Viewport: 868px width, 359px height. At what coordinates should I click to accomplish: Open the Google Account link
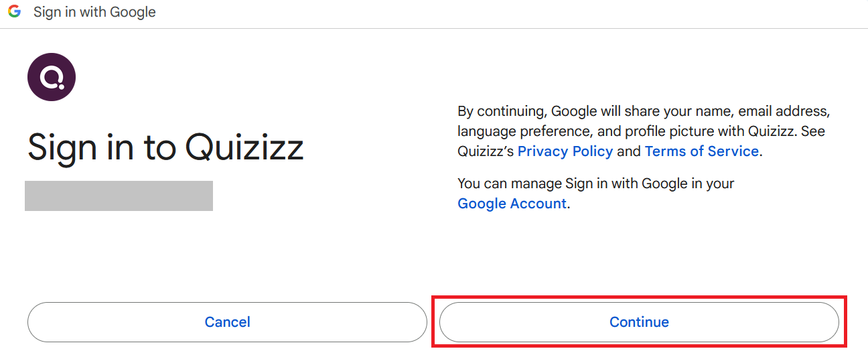point(512,204)
